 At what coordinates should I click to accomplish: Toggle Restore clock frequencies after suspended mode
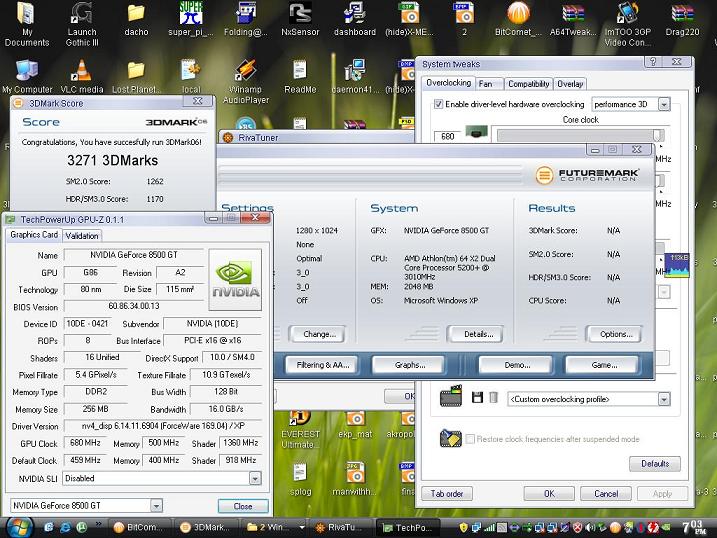pos(470,439)
